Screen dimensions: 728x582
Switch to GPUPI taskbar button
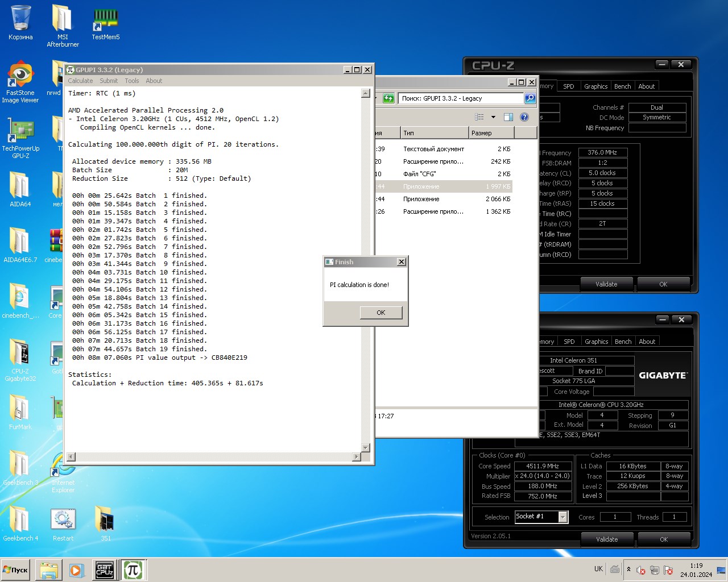133,570
